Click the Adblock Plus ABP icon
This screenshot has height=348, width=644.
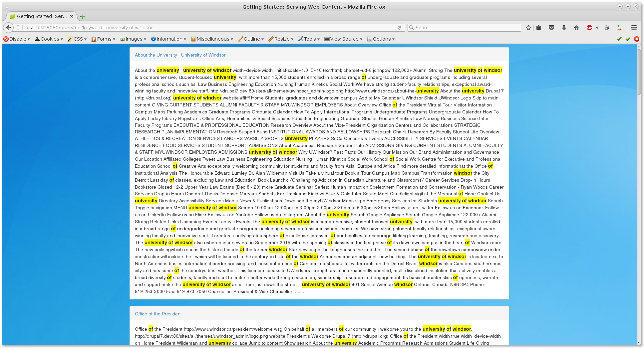coord(589,28)
